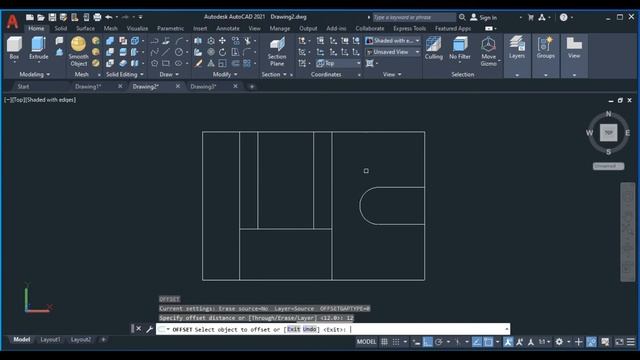640x360 pixels.
Task: Open the Layers panel button
Action: point(517,48)
